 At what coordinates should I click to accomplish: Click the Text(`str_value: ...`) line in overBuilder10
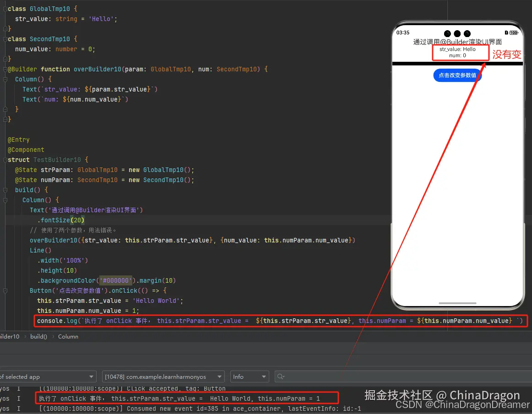coord(90,89)
